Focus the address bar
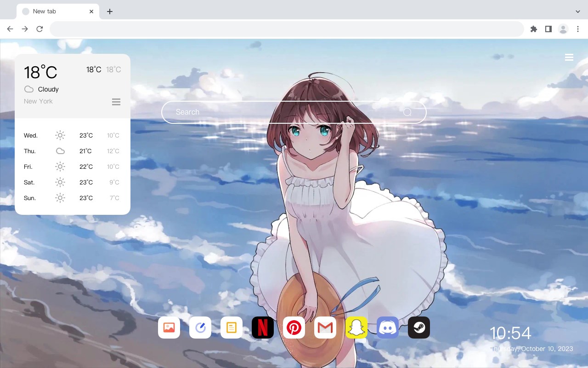Viewport: 588px width, 368px height. [x=287, y=29]
